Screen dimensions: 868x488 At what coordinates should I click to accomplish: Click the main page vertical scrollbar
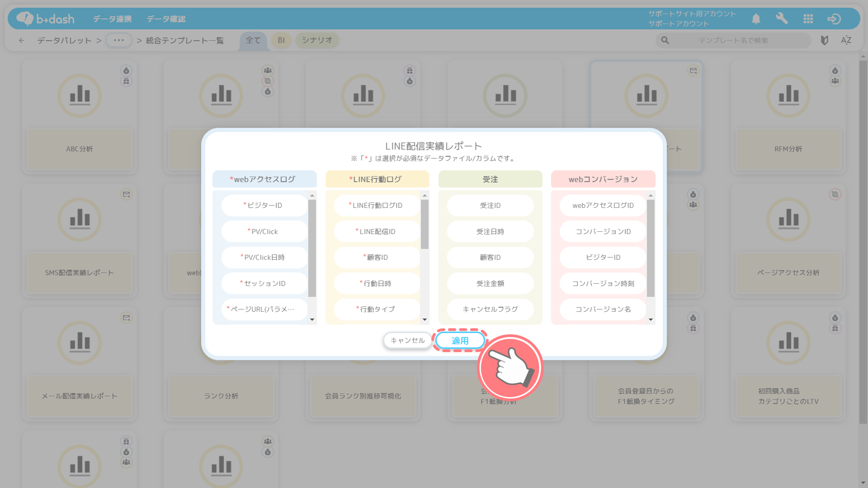[863, 241]
